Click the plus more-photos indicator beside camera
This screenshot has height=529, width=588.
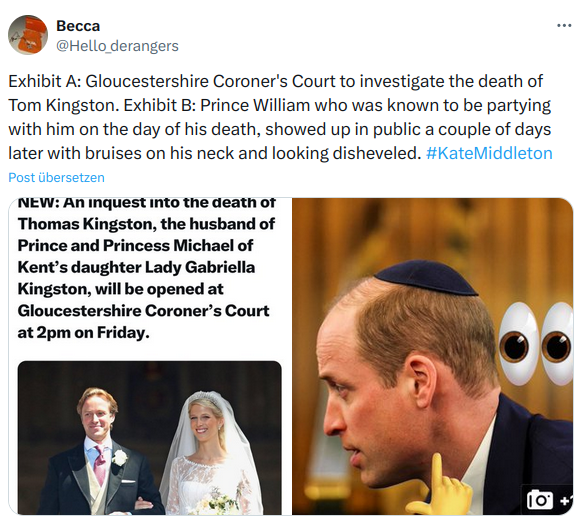coord(566,500)
